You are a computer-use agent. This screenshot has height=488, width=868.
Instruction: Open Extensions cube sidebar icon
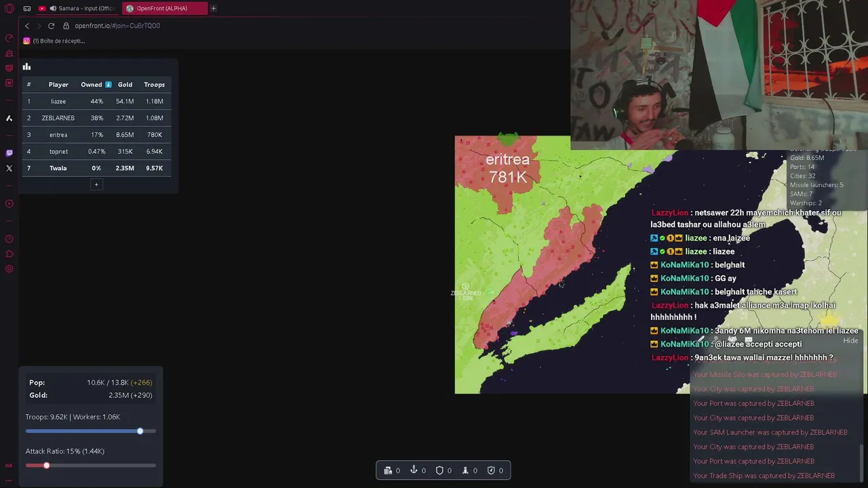point(9,253)
